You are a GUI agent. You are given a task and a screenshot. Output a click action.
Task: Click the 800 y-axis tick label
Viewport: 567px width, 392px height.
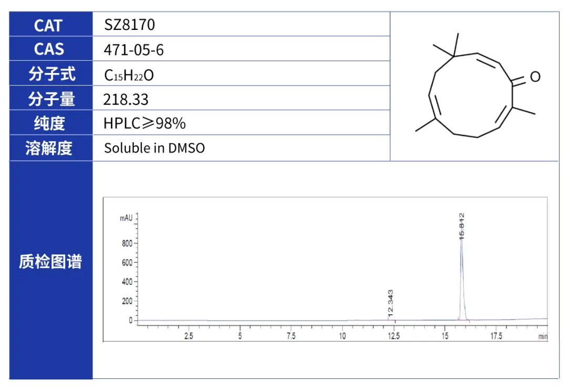pyautogui.click(x=127, y=243)
